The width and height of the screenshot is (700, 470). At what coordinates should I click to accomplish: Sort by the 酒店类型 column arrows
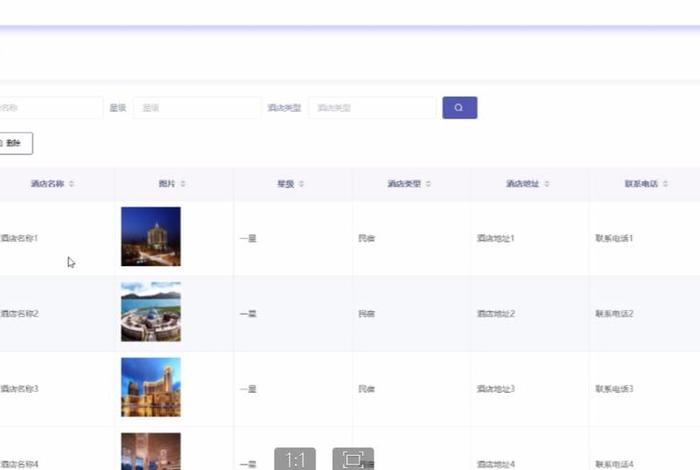click(x=428, y=183)
